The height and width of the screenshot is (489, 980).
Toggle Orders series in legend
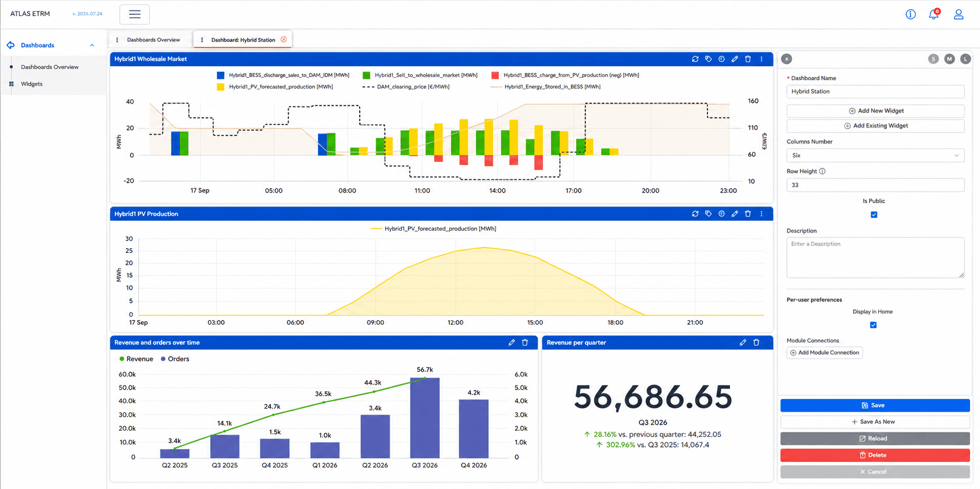[x=175, y=359]
